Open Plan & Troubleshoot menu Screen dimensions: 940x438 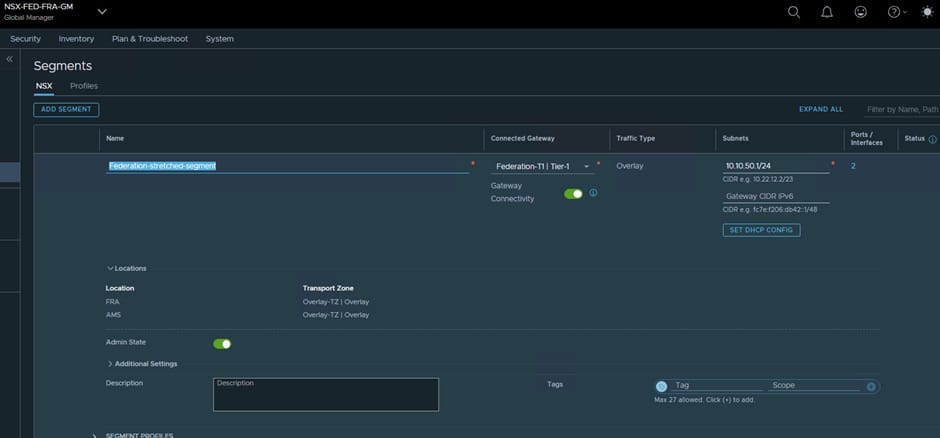coord(150,38)
